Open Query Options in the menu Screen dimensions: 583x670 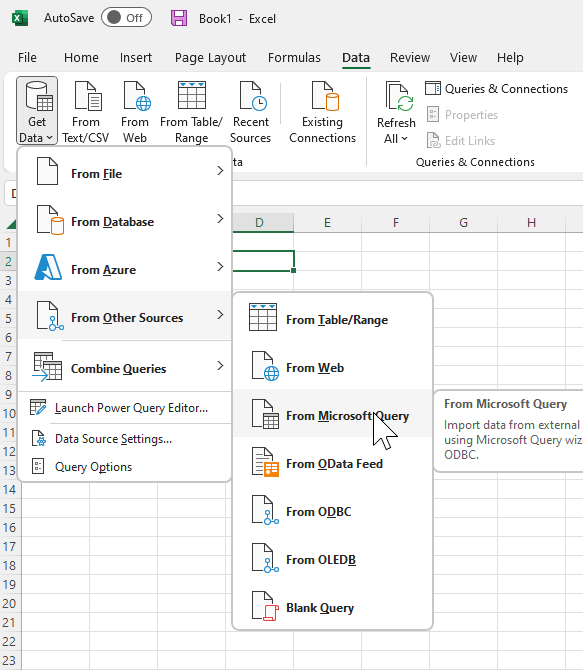125,467
